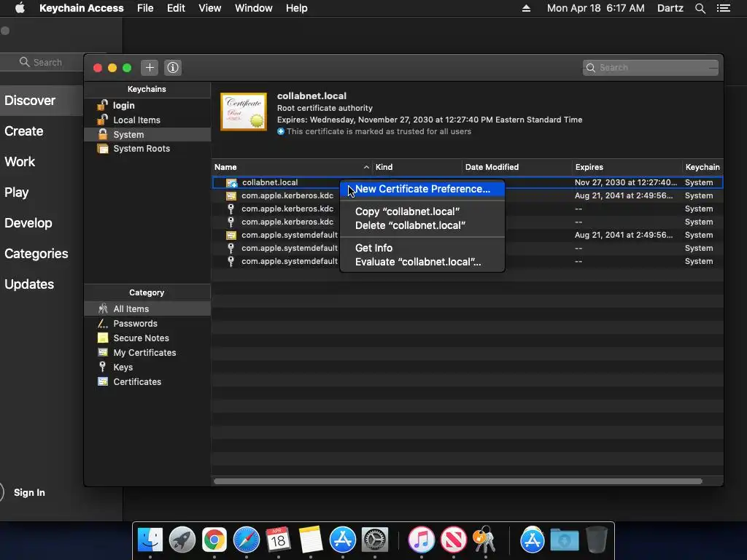Open the View menu
The width and height of the screenshot is (747, 560).
click(x=209, y=8)
